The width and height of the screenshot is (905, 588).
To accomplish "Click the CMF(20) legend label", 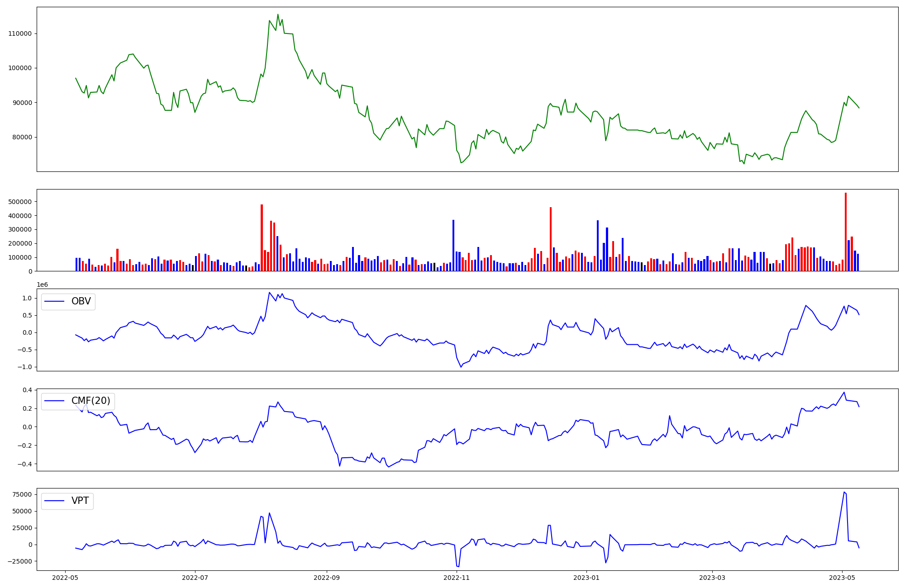I will coord(90,401).
